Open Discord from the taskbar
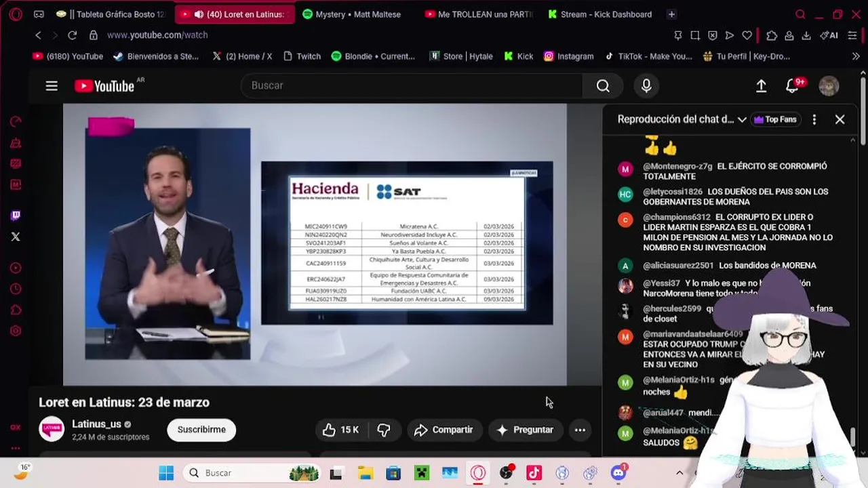The width and height of the screenshot is (868, 488). click(618, 473)
